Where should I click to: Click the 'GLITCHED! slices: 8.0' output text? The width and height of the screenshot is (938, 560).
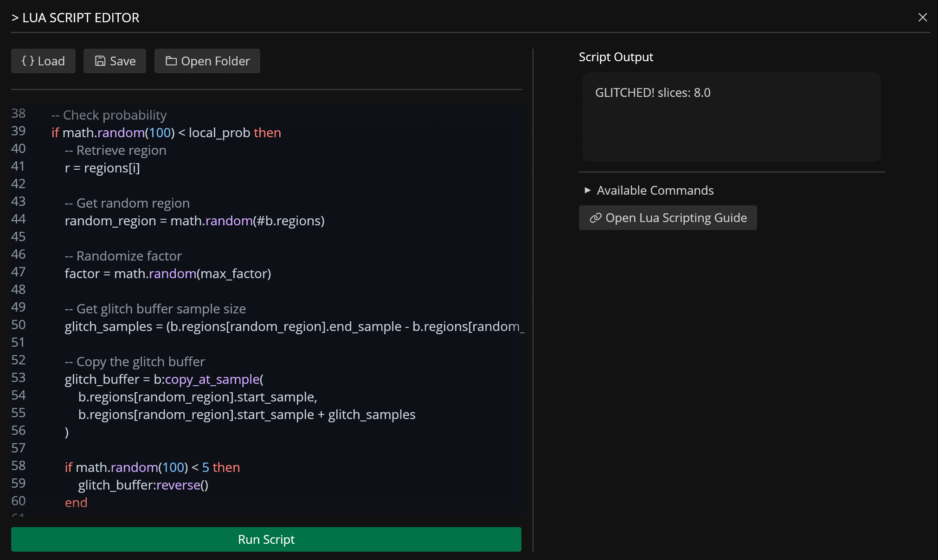coord(653,93)
